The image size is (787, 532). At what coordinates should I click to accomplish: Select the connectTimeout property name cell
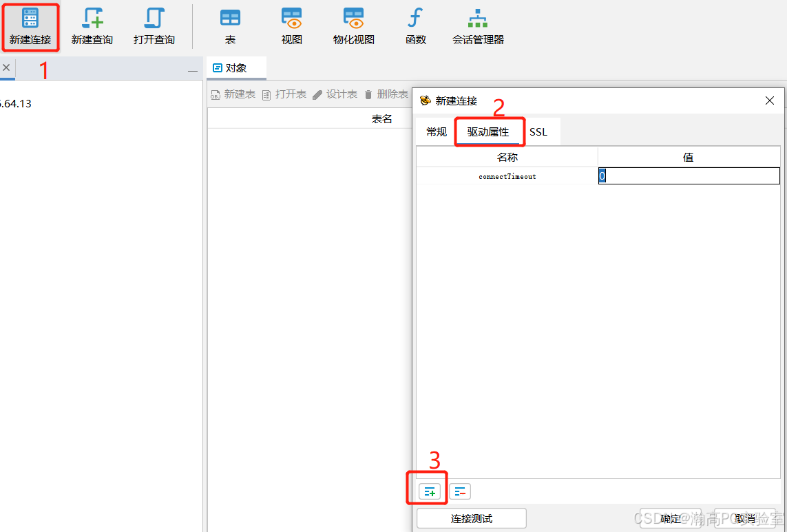click(x=507, y=176)
